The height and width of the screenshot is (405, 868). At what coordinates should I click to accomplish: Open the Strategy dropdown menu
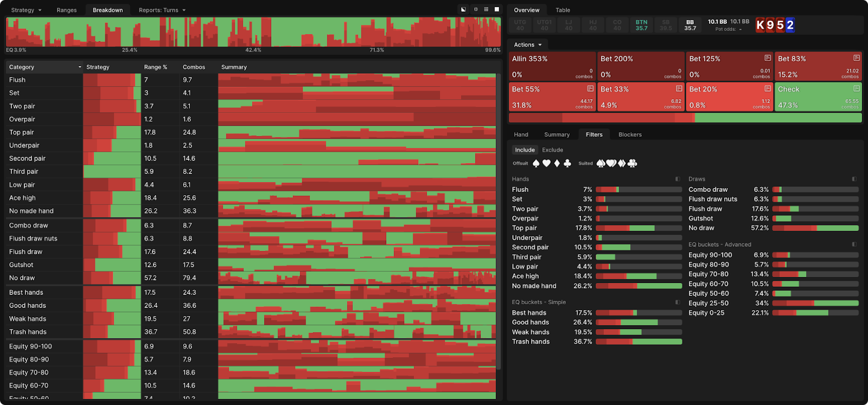tap(26, 10)
